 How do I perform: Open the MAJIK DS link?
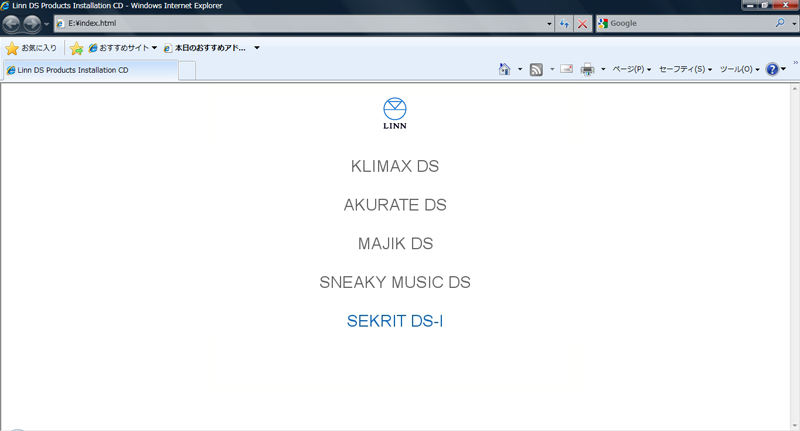395,244
